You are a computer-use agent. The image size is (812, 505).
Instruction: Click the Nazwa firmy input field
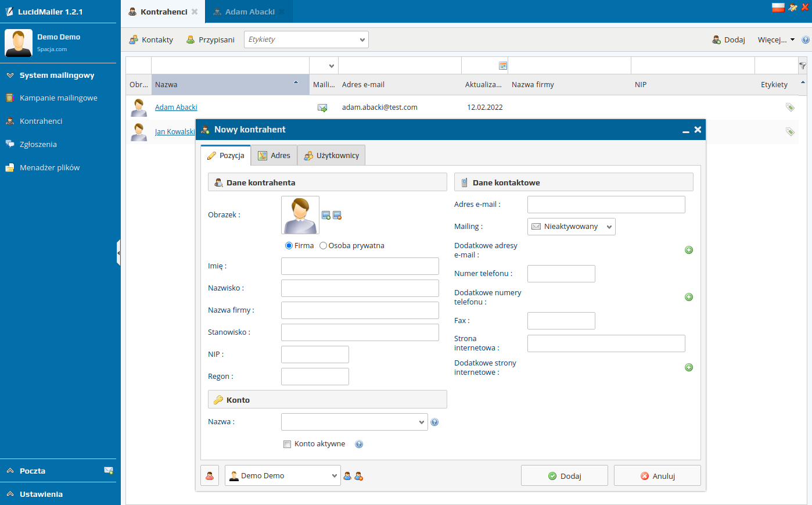(x=360, y=310)
